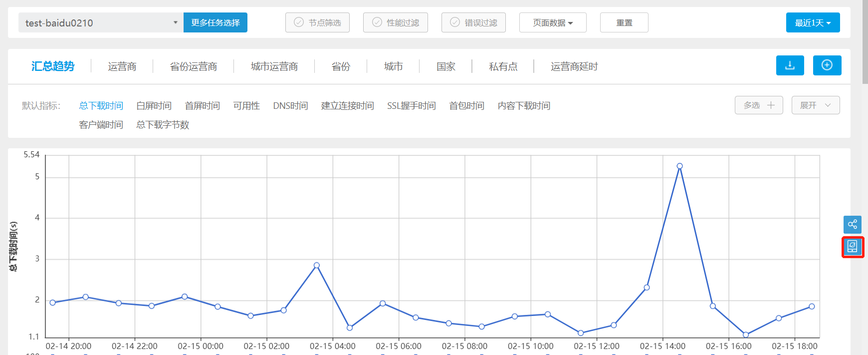
Task: Click the share icon on right edge
Action: point(852,224)
